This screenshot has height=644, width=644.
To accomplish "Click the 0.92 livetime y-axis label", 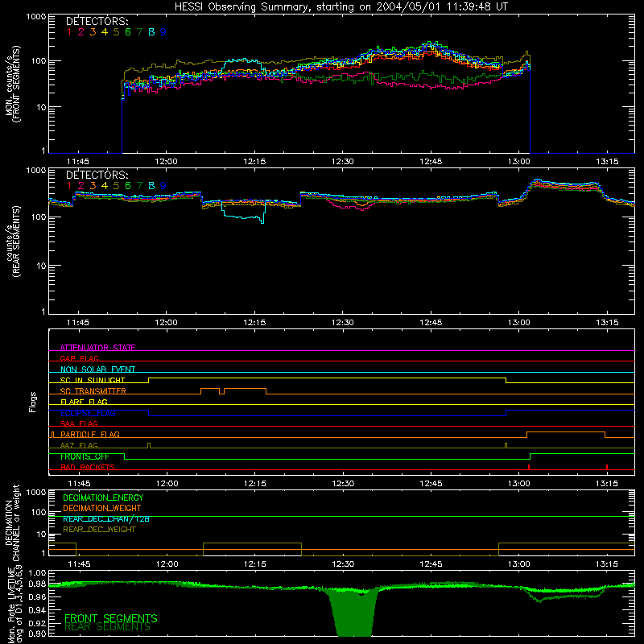I will 38,622.
